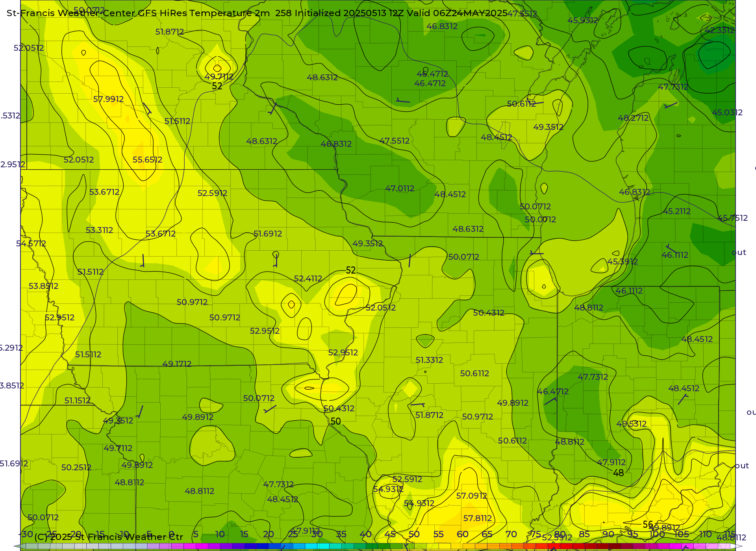
Task: Click the 51.1512 temperature label
Action: [77, 401]
